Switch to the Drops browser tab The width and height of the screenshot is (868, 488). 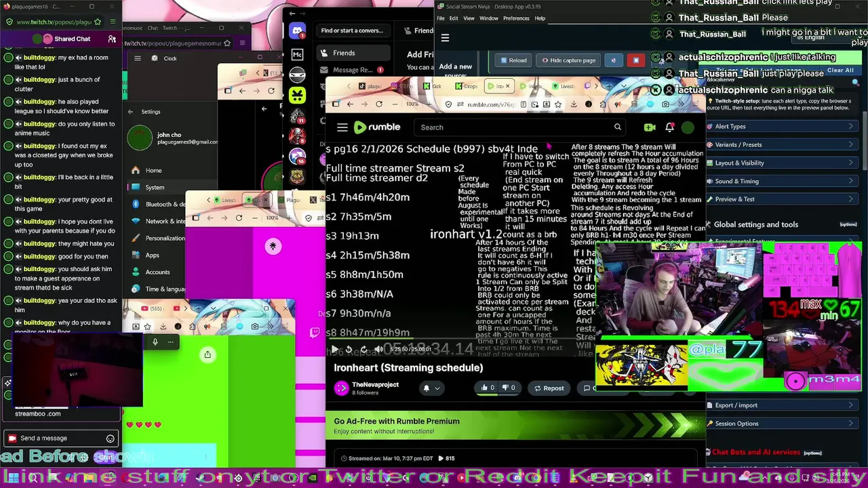point(468,86)
